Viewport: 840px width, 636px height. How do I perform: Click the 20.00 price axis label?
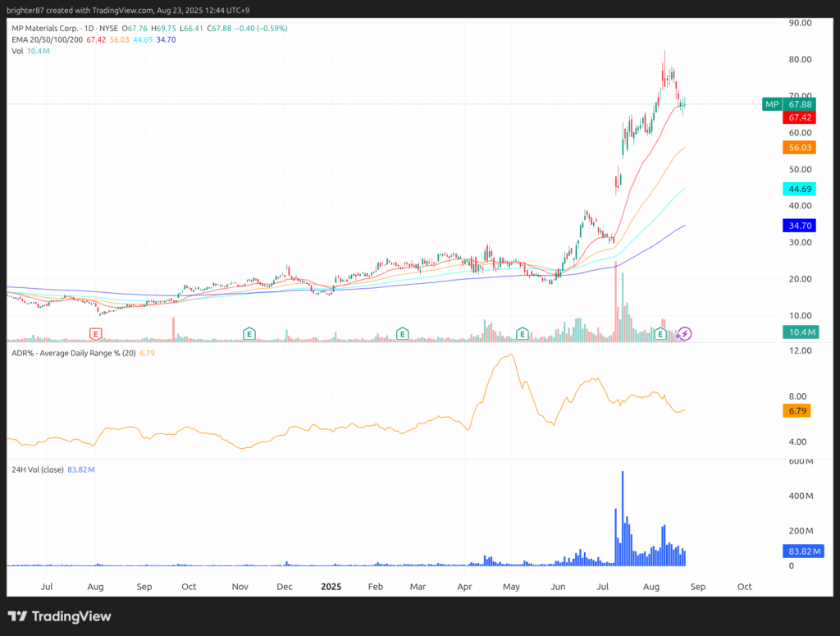coord(800,279)
